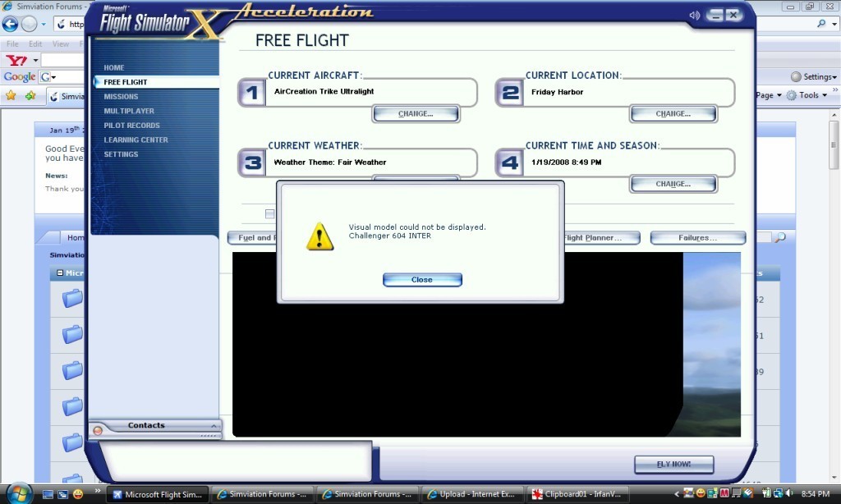This screenshot has height=504, width=841.
Task: Open the recent pages dropdown next to Forward button
Action: [x=44, y=24]
